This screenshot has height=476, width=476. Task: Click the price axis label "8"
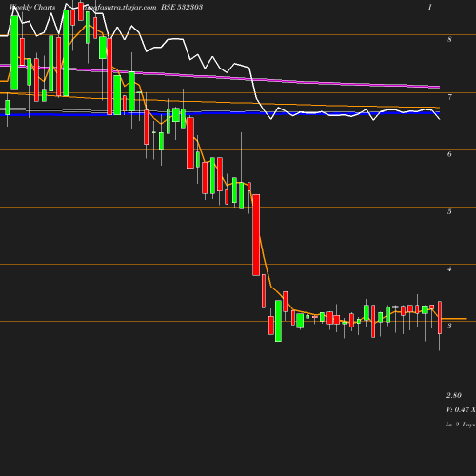(x=449, y=39)
